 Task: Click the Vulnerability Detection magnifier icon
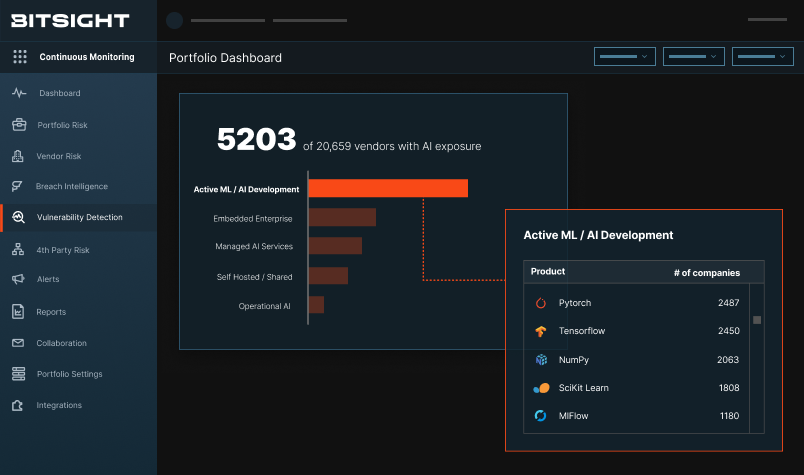pos(18,217)
